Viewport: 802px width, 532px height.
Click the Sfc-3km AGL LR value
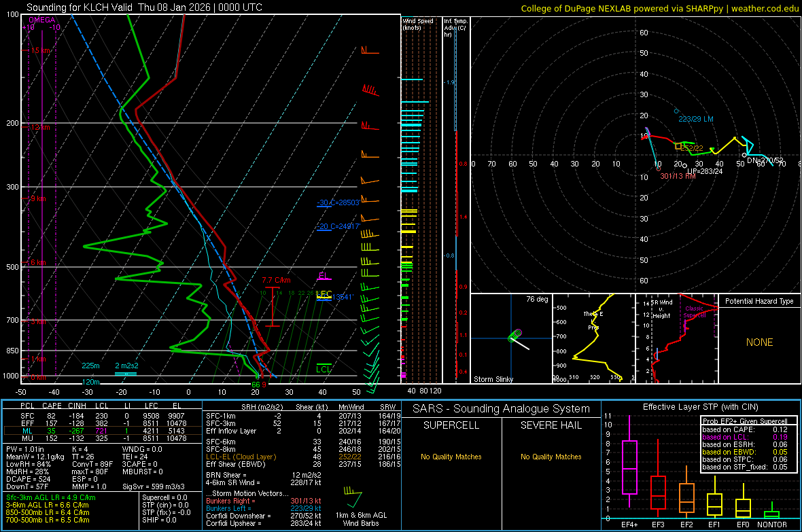pyautogui.click(x=51, y=497)
